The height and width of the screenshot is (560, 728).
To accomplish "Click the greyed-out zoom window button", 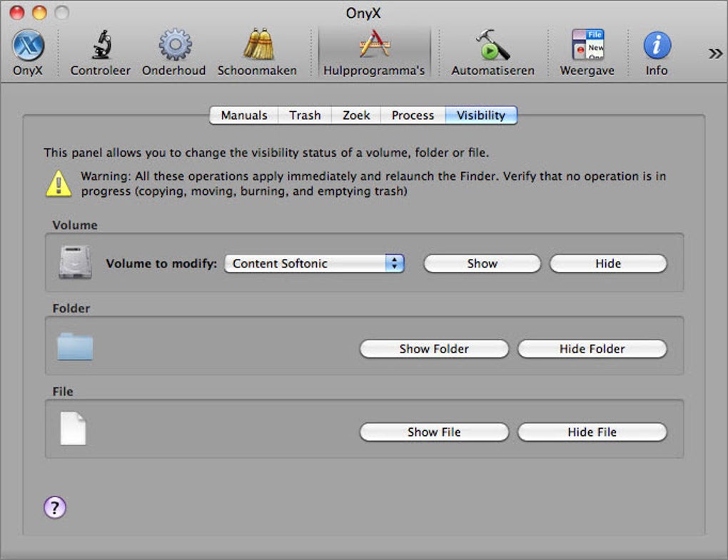I will point(62,13).
